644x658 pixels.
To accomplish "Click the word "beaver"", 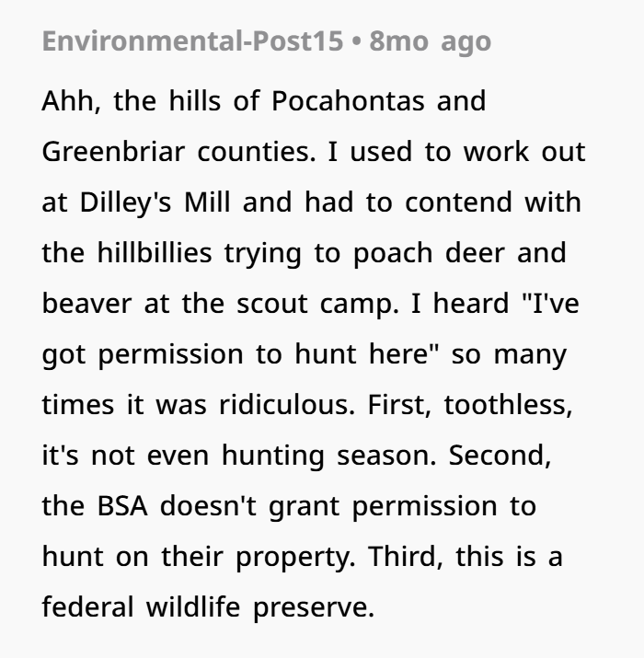I will [86, 304].
